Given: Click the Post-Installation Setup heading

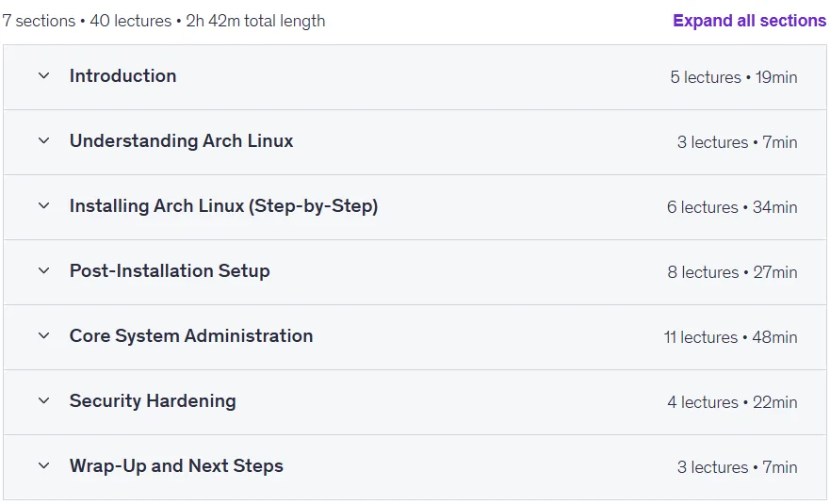Looking at the screenshot, I should coord(170,270).
